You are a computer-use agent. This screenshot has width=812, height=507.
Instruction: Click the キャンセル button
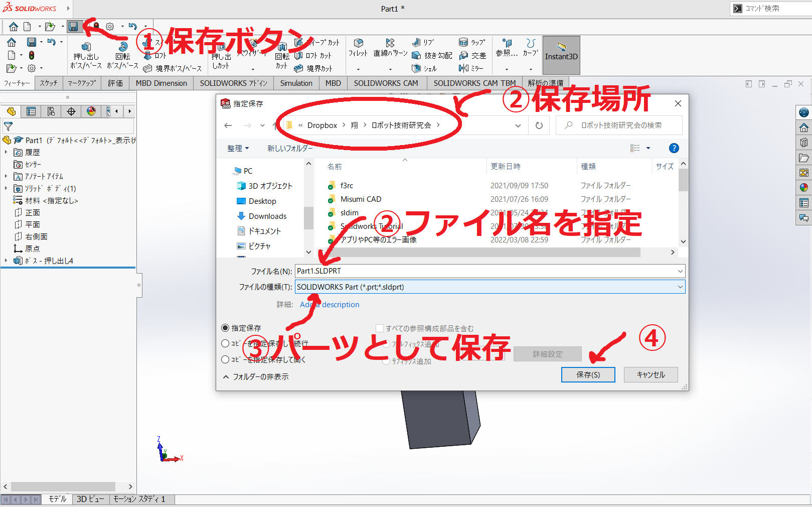point(651,374)
